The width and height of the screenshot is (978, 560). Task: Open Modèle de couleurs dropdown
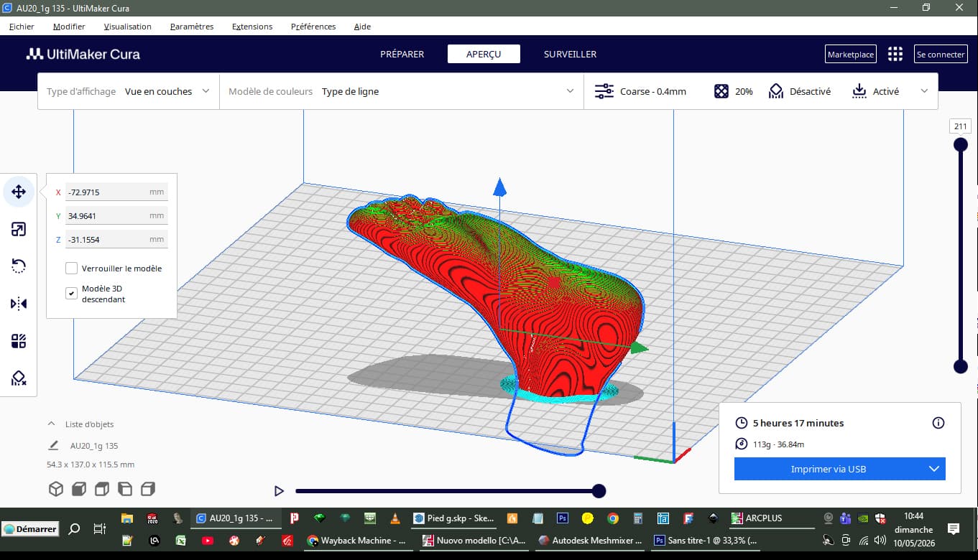tap(402, 91)
